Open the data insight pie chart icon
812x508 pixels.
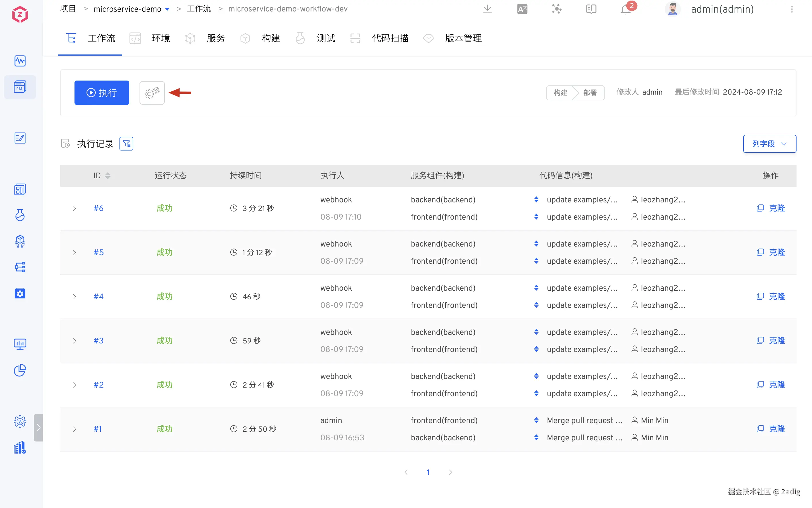20,370
